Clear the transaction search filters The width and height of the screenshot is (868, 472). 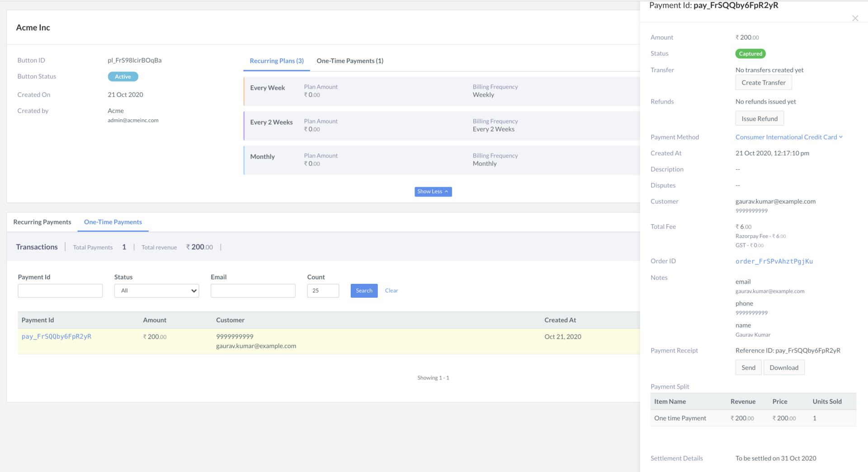tap(391, 290)
